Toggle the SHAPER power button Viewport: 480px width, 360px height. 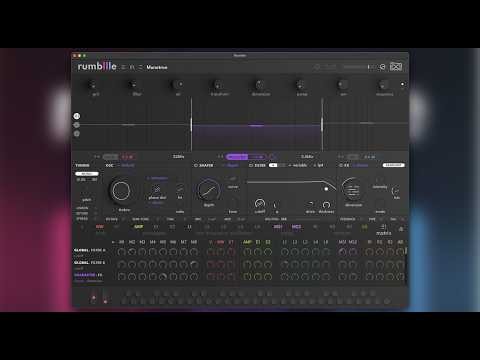(x=196, y=165)
